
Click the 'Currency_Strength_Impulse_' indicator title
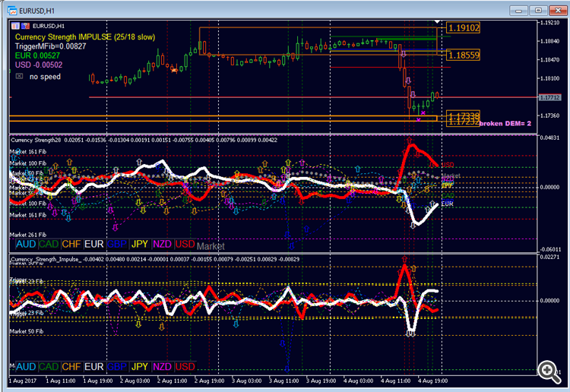tap(46, 259)
